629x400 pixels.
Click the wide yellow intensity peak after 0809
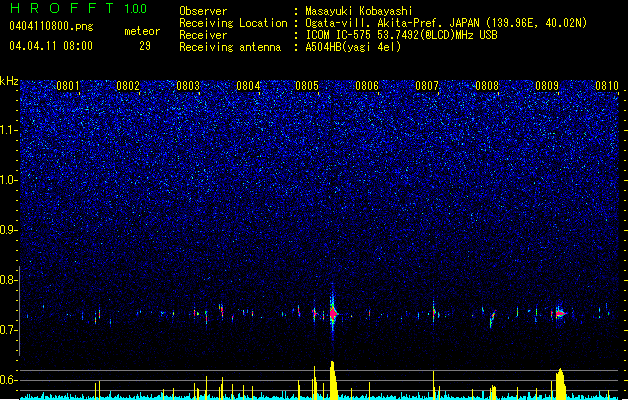pos(560,384)
